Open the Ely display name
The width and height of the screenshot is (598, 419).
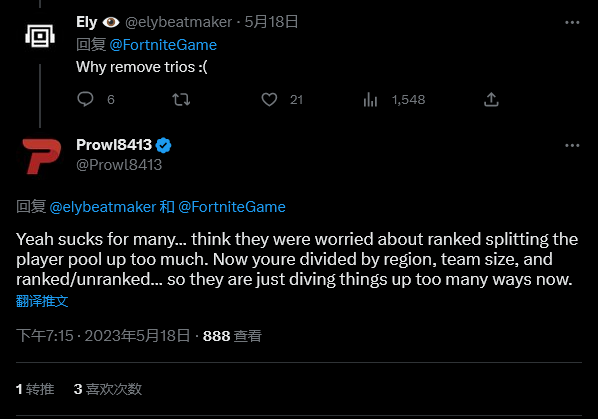click(x=87, y=22)
